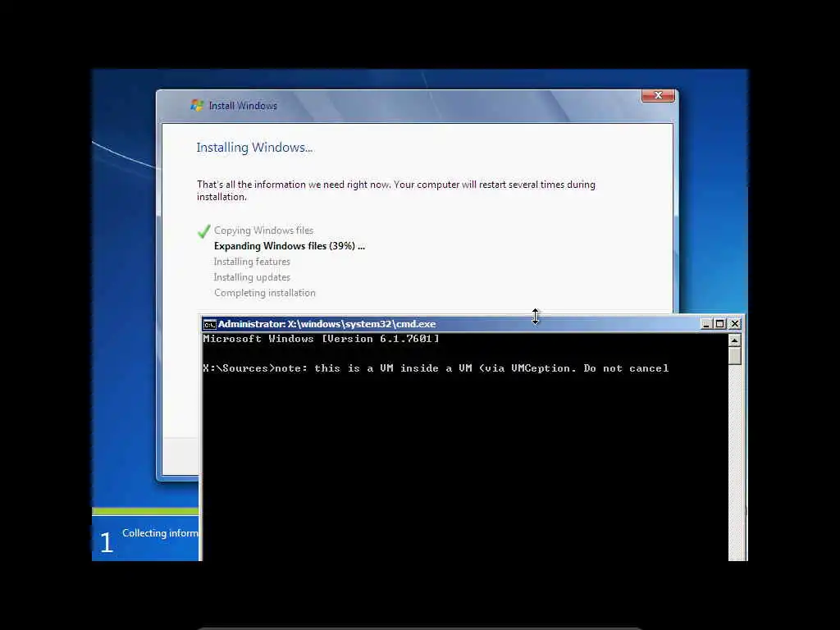Click the scroll up arrow in the command prompt
Screen dimensions: 840x630
point(734,340)
